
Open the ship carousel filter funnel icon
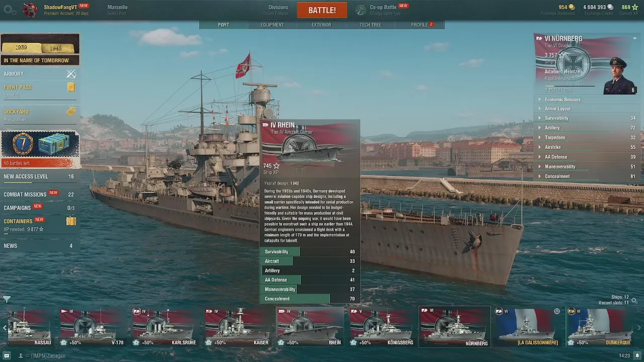pyautogui.click(x=7, y=299)
